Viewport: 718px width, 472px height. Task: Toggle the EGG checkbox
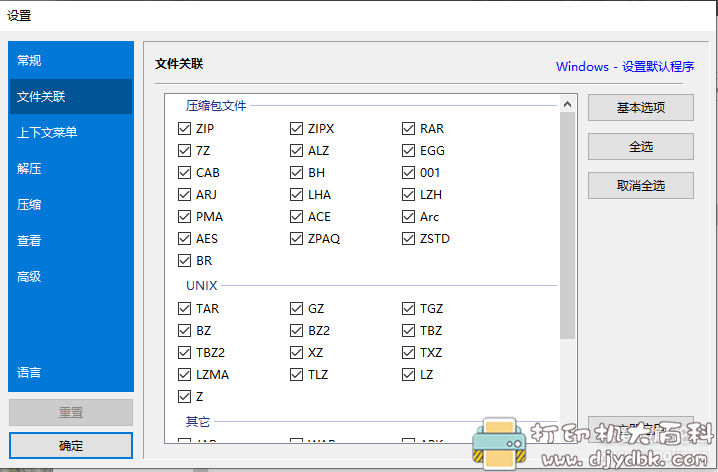(x=408, y=151)
